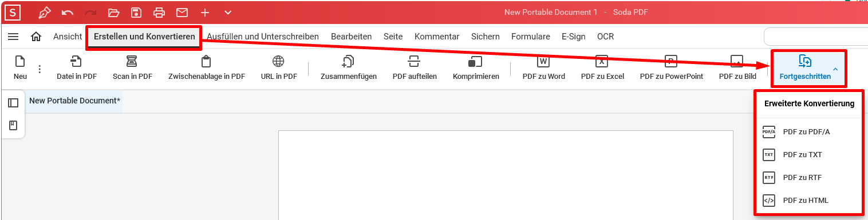
Task: Convert using PDF zu Word icon
Action: (543, 62)
